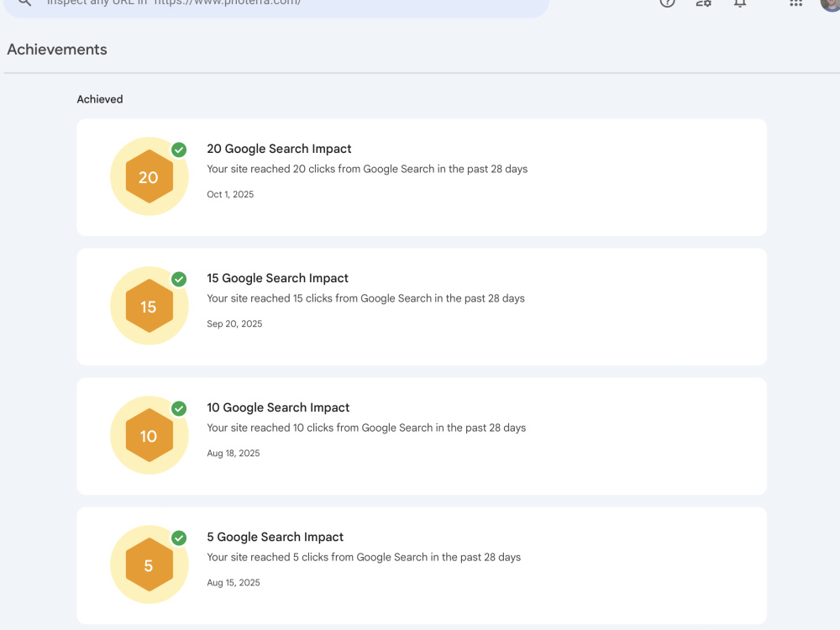Click 'Your site reached 5 clicks' description
The image size is (840, 630).
(364, 557)
